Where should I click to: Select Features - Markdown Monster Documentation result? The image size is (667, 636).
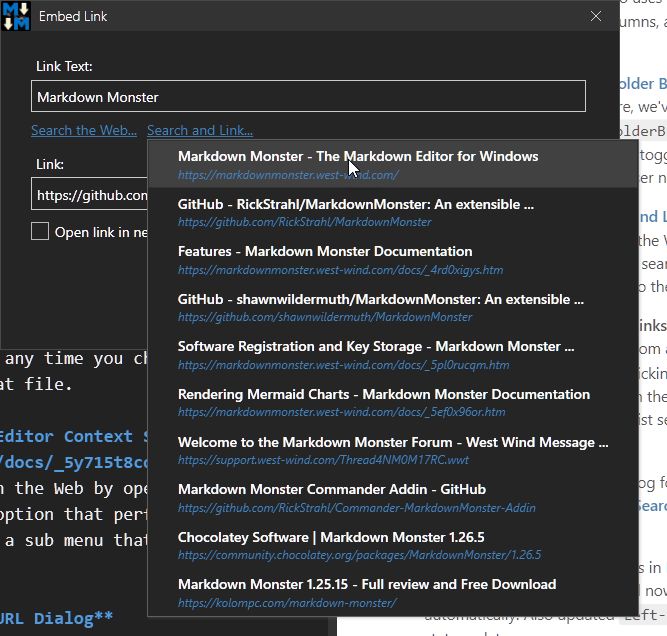point(393,260)
